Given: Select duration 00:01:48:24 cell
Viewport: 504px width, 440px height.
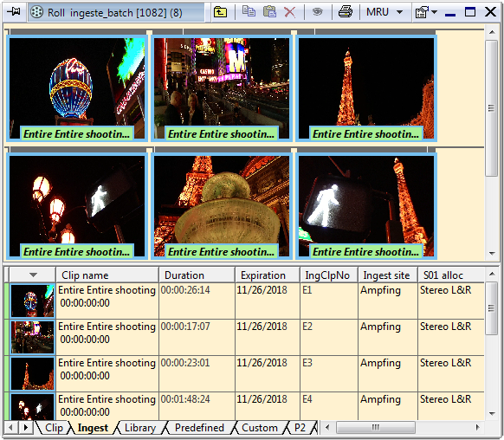Looking at the screenshot, I should click(197, 406).
